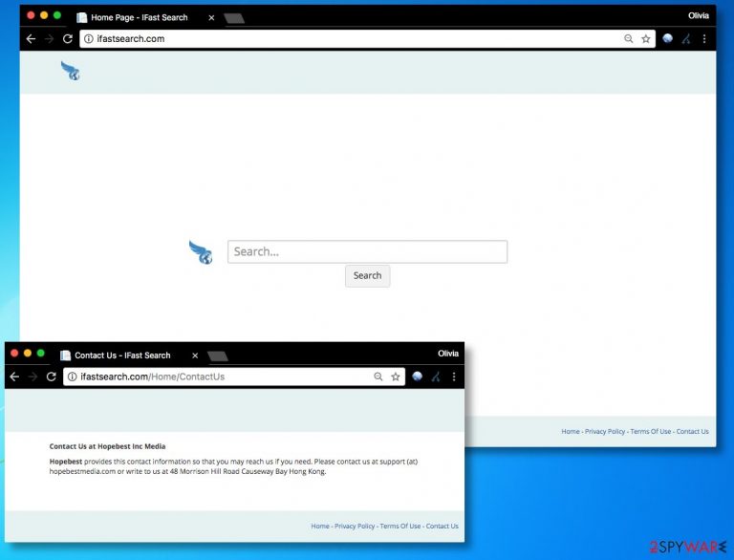
Task: Click the bird logo beside the search box
Action: point(202,252)
